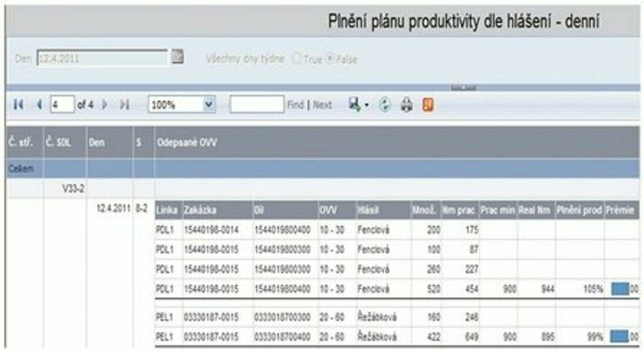Viewport: 644px width, 351px height.
Task: Select True for Všechny dny týdne
Action: pyautogui.click(x=296, y=59)
